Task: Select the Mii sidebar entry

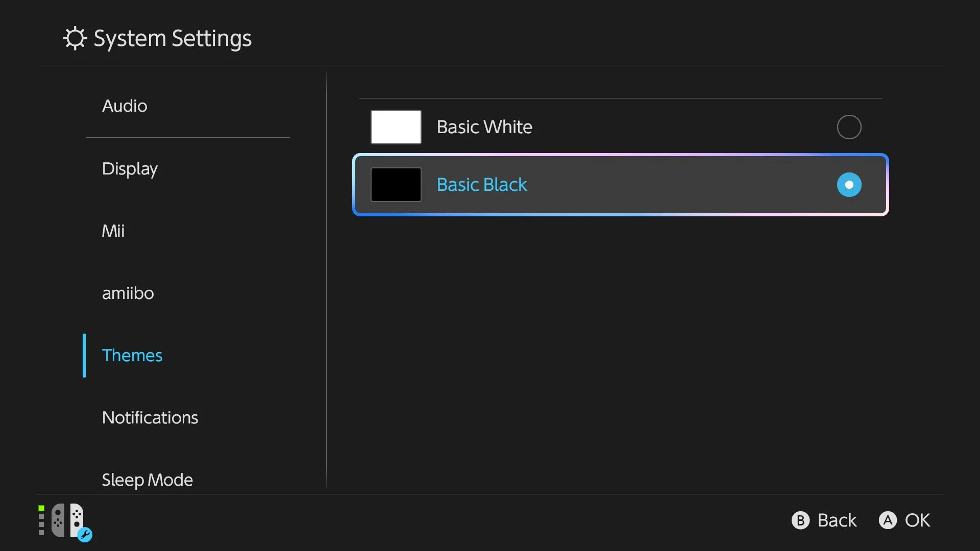Action: (113, 231)
